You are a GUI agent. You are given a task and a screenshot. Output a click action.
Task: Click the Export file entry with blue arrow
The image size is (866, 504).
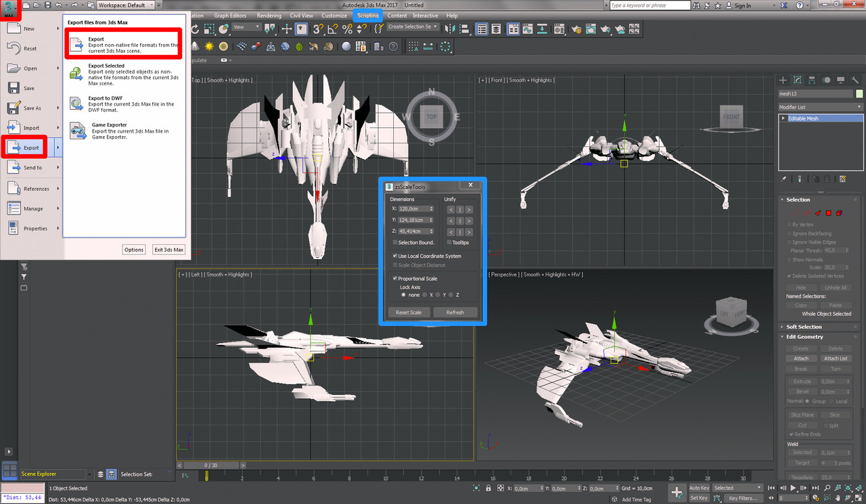124,44
